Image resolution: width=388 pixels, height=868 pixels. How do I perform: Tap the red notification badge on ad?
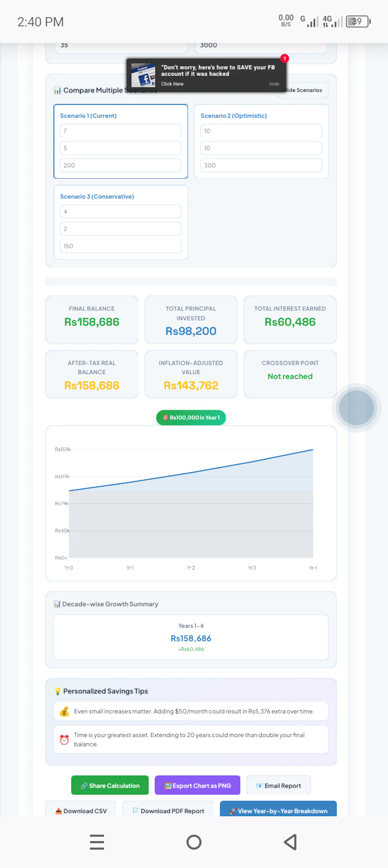[x=284, y=58]
